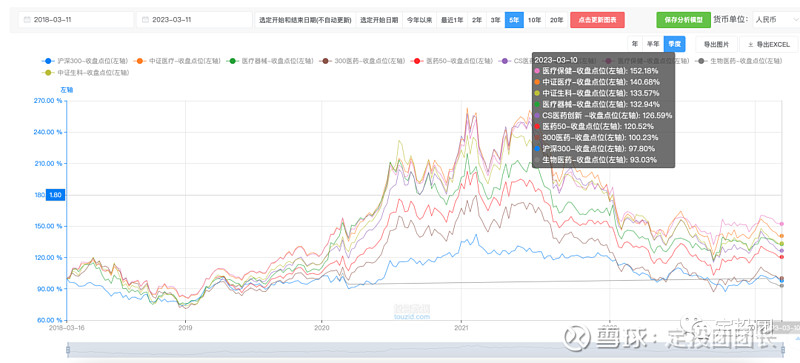Toggle 中证生科 olive legend marker

pos(48,73)
